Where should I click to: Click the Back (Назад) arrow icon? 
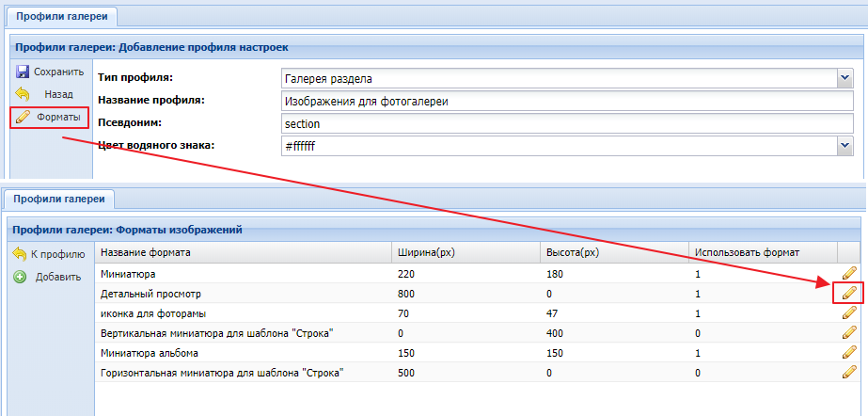coord(23,94)
